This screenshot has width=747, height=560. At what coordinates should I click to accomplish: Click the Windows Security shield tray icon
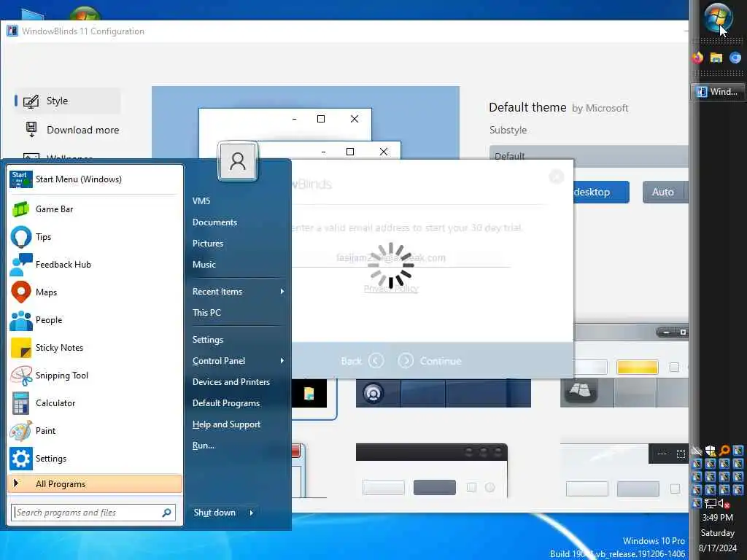[x=711, y=451]
